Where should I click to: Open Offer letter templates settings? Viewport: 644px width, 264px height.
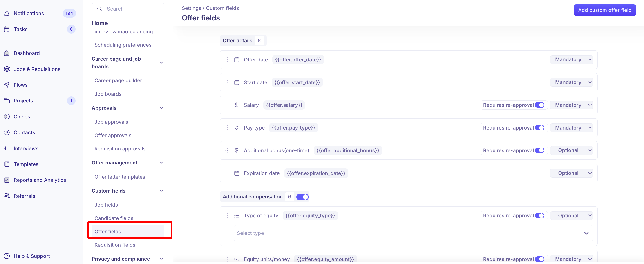point(120,177)
